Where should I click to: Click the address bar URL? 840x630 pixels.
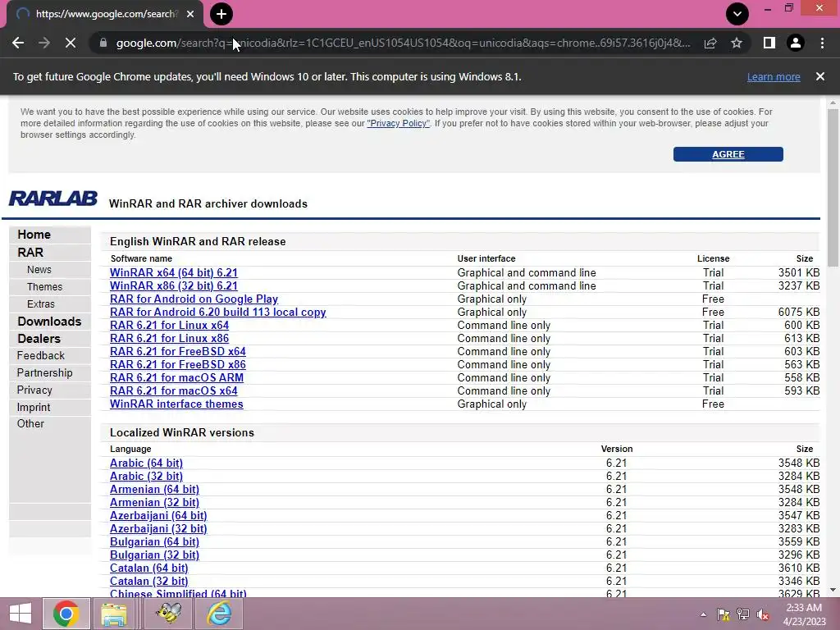pos(404,43)
